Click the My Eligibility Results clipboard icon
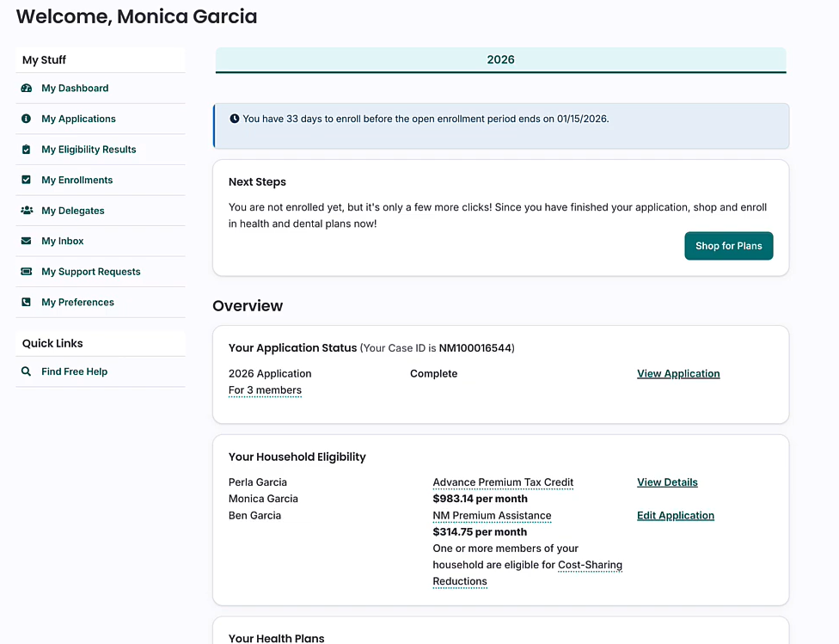The height and width of the screenshot is (644, 839). pyautogui.click(x=26, y=150)
